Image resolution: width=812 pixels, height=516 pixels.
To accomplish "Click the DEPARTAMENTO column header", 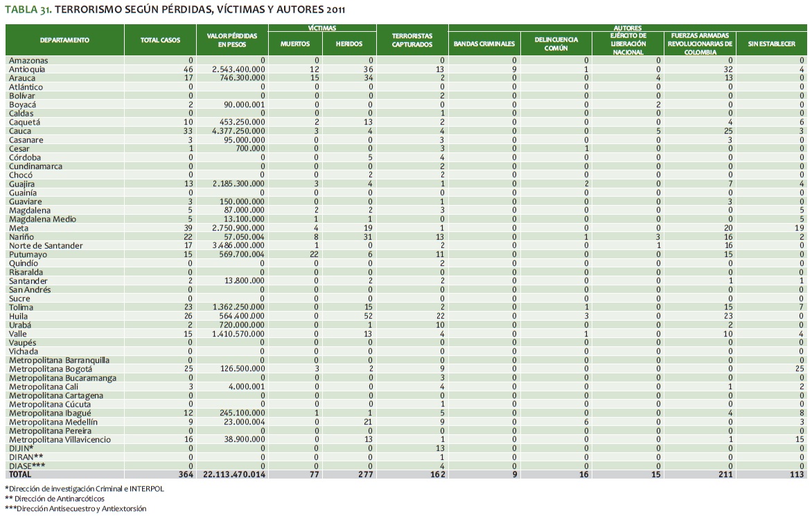I will click(x=64, y=40).
